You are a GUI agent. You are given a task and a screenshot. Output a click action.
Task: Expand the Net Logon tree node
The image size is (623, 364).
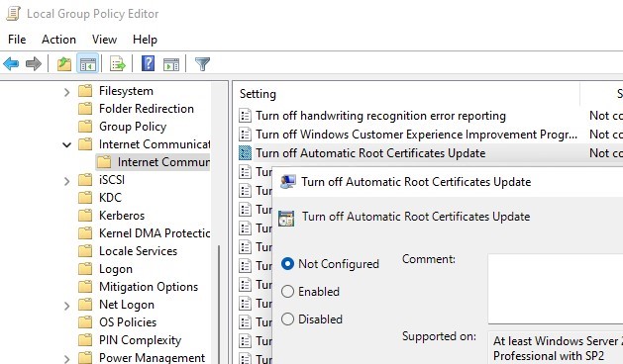(x=66, y=306)
